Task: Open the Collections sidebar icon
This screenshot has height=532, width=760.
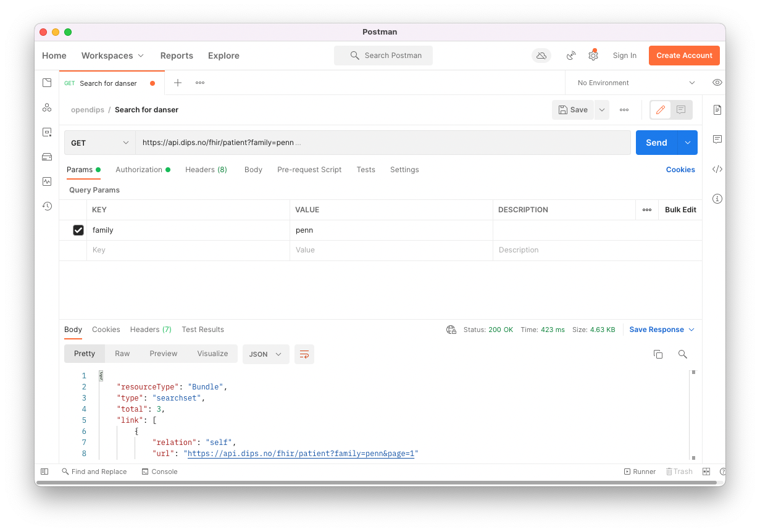Action: click(47, 83)
